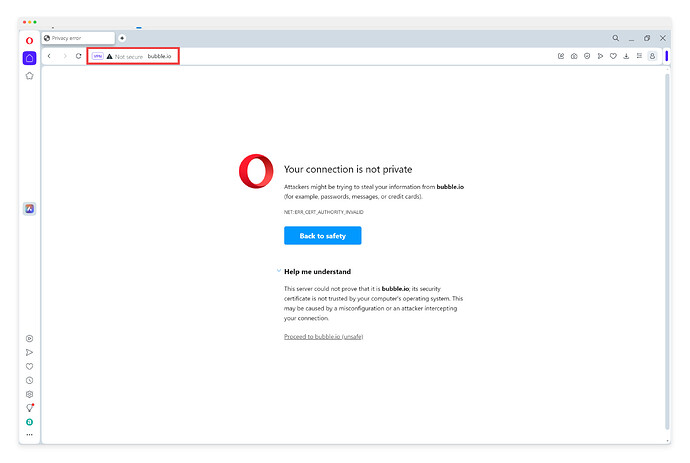
Task: Go forward with the forward arrow
Action: click(65, 56)
